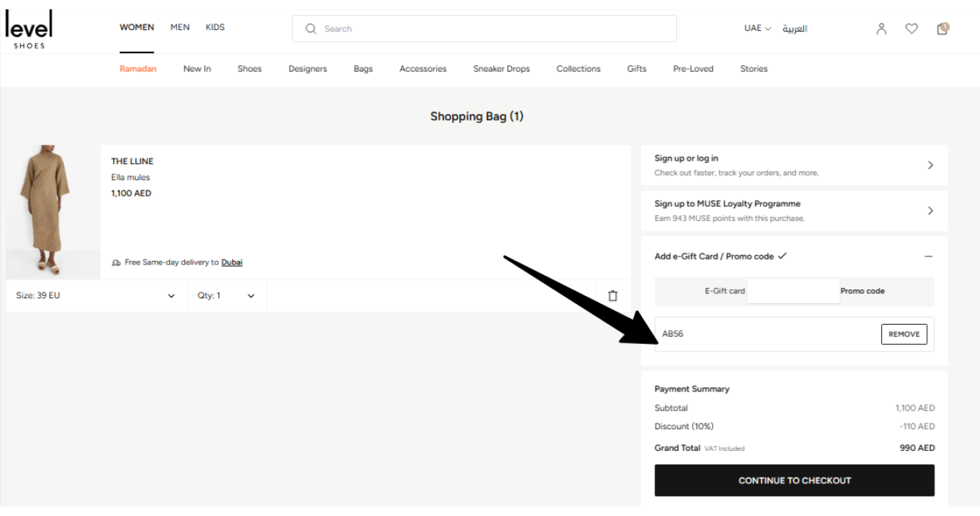Open the Stories menu
980x516 pixels.
[754, 69]
